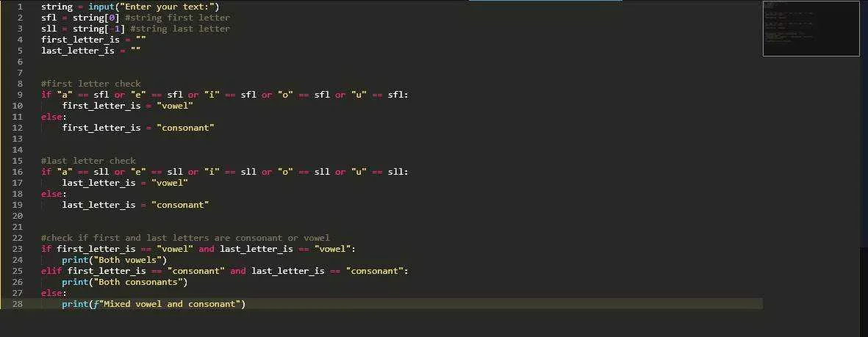Click line number 28 in the gutter
Screen dimensions: 868x337
pos(17,305)
